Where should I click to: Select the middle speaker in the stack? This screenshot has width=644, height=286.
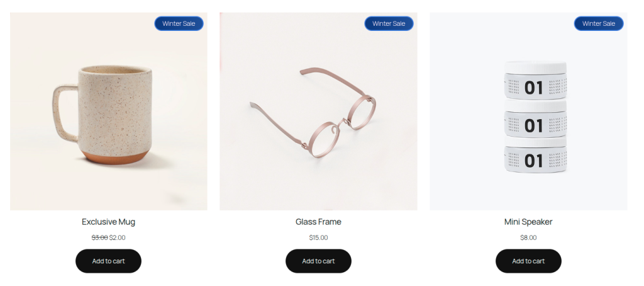[535, 118]
